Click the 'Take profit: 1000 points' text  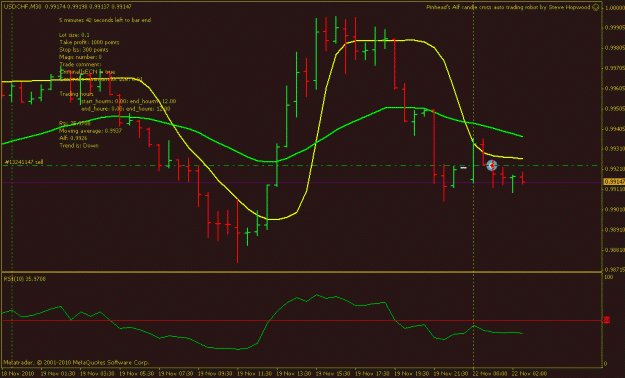coord(89,42)
